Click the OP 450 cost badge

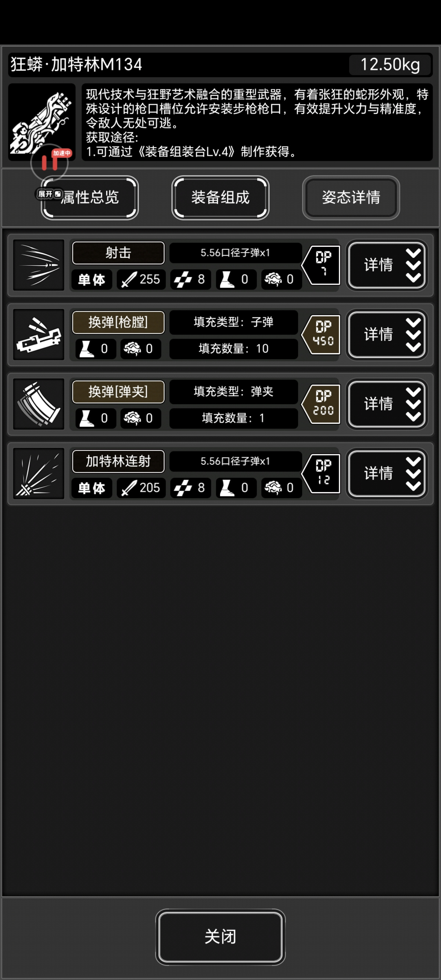coord(321,335)
